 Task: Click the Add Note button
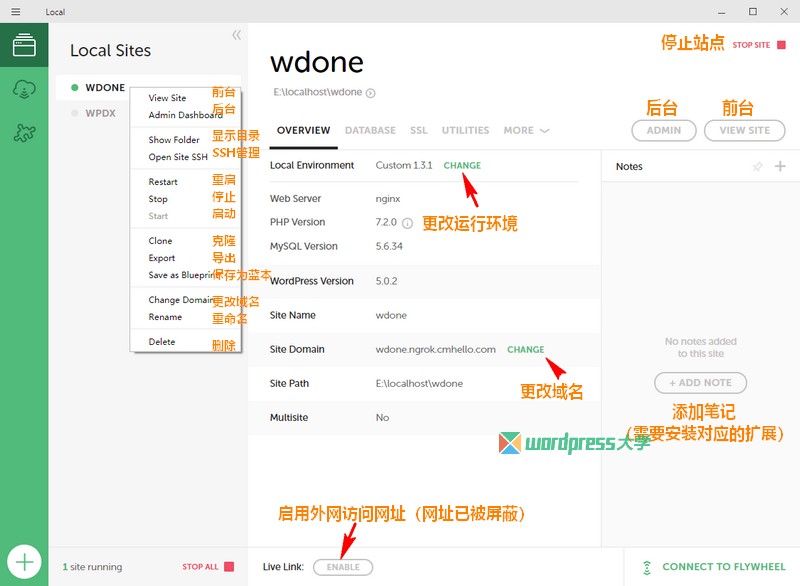click(701, 383)
